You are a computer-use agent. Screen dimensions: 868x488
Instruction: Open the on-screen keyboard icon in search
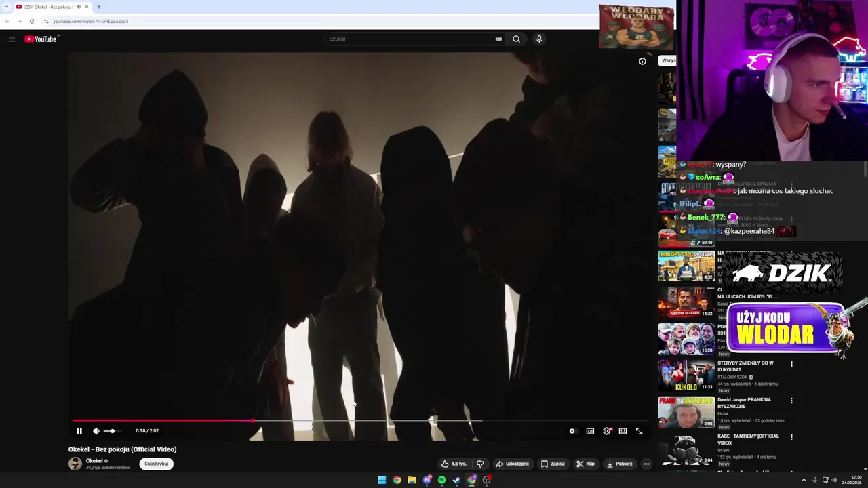click(499, 39)
